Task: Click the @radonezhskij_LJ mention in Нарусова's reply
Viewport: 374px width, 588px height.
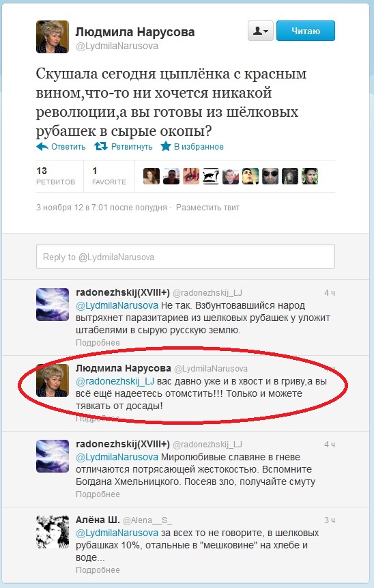Action: [x=115, y=381]
